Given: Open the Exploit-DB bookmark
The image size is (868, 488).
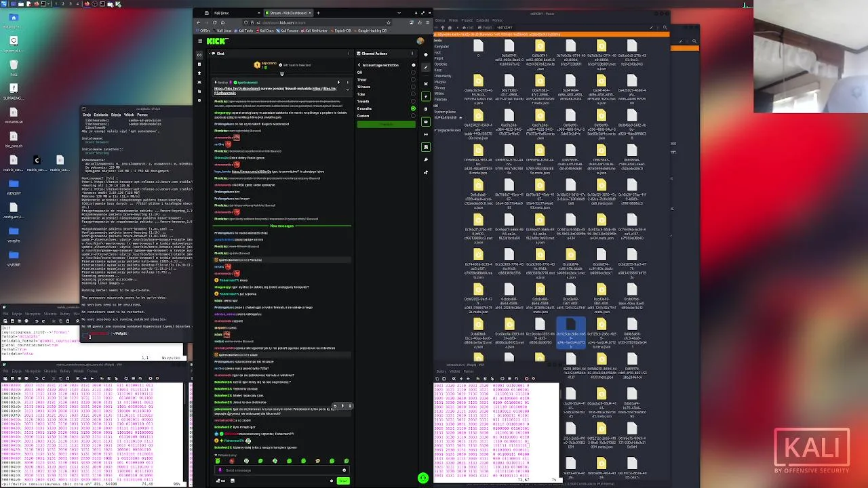Looking at the screenshot, I should pyautogui.click(x=340, y=30).
